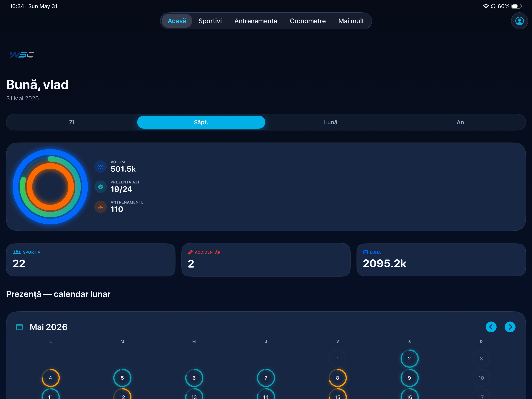Click Prezență — calendar lunar heading
Screen dimensions: 532x399
58,294
